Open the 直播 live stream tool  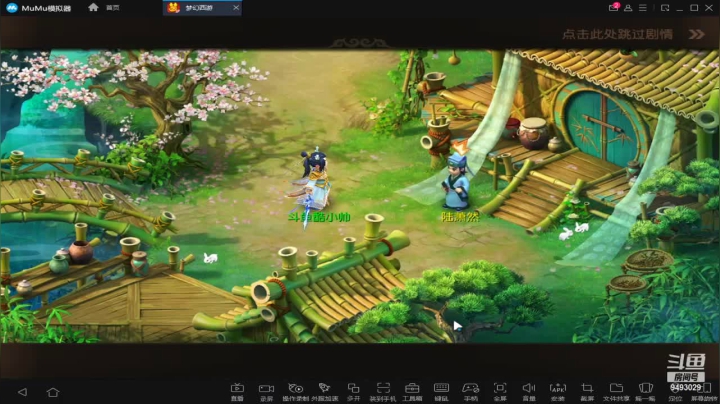click(237, 392)
